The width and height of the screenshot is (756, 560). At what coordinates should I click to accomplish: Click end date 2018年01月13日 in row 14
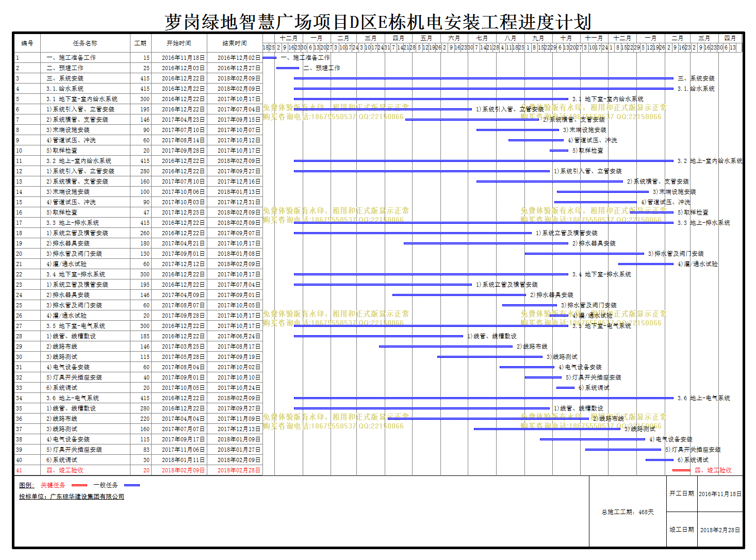pos(239,192)
